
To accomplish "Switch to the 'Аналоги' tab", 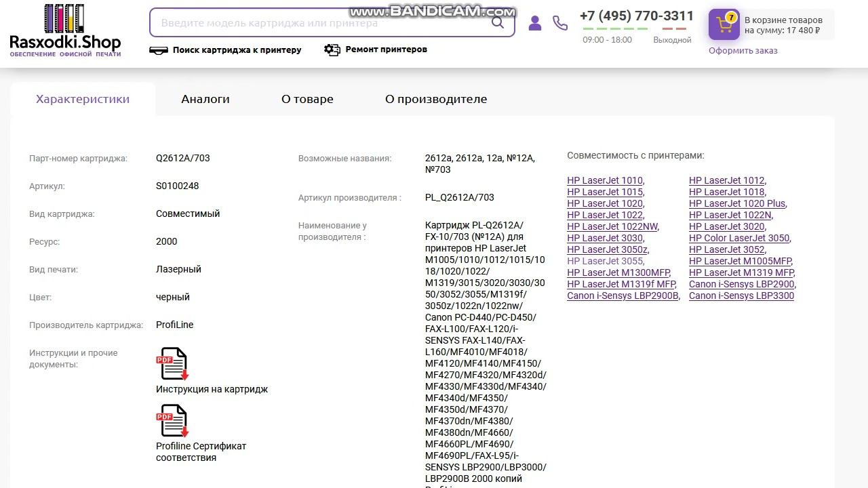I will (205, 99).
